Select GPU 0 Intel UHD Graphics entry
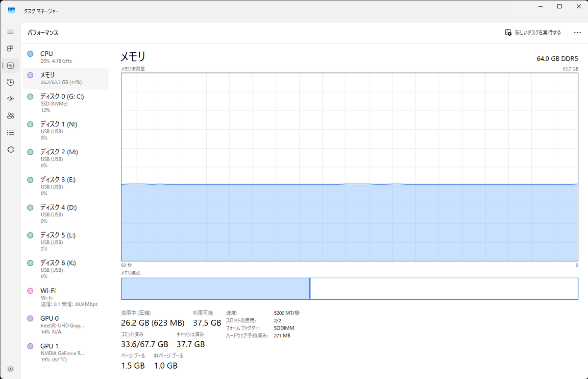This screenshot has height=379, width=588. point(66,325)
